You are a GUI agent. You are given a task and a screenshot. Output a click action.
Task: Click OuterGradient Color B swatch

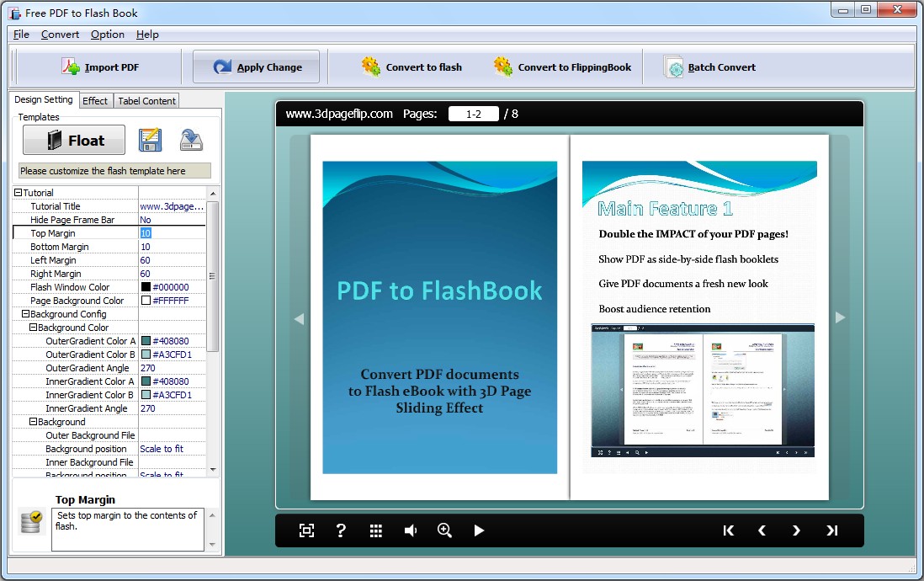(146, 354)
